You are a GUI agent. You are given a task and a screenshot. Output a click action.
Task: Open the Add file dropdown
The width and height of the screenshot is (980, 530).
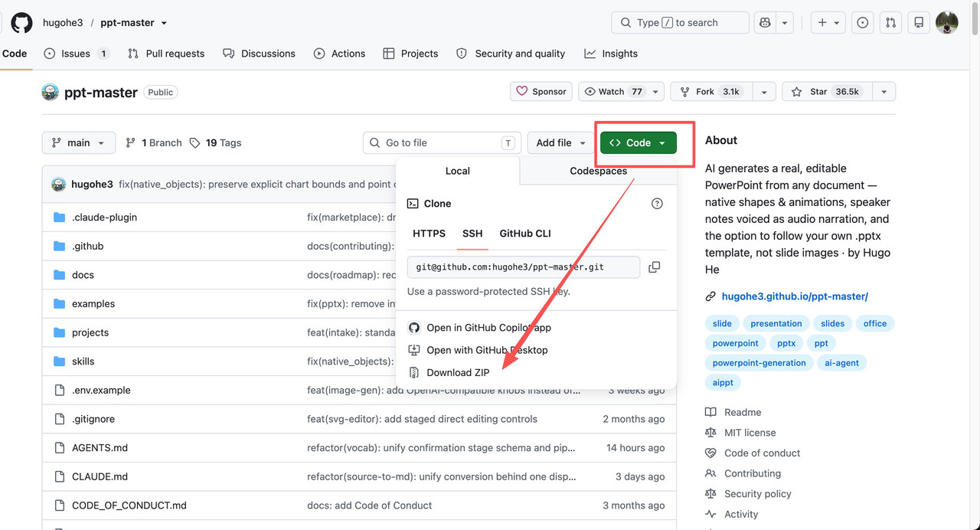pos(561,142)
